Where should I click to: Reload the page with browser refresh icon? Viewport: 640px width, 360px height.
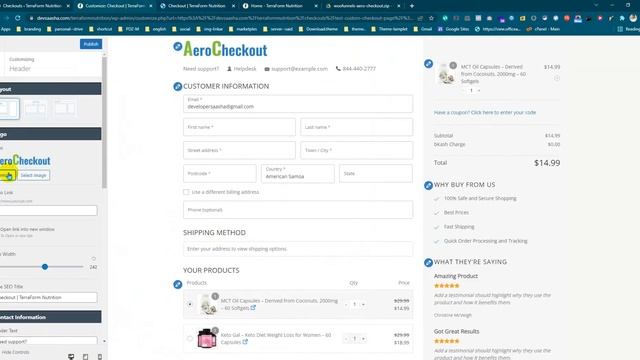click(x=18, y=18)
